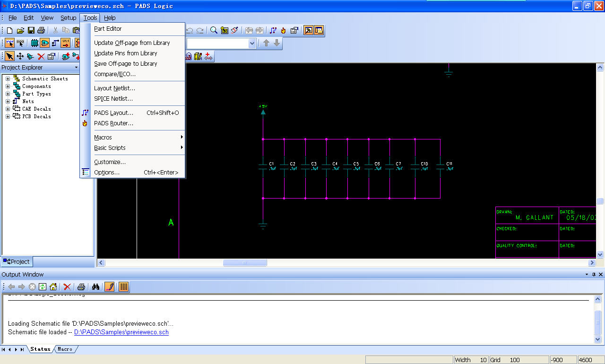The width and height of the screenshot is (605, 364).
Task: Expand the Nets tree node
Action: click(8, 102)
